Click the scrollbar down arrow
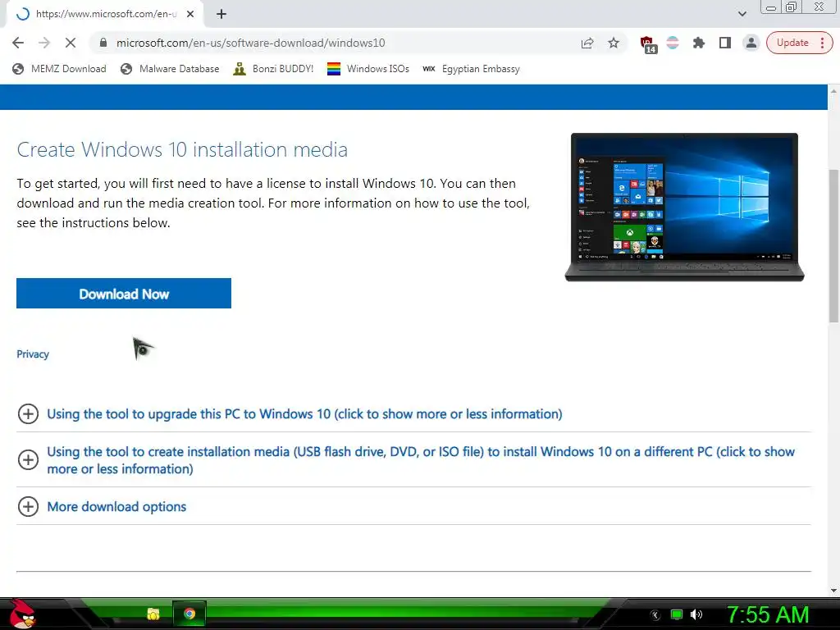840x630 pixels. tap(833, 591)
